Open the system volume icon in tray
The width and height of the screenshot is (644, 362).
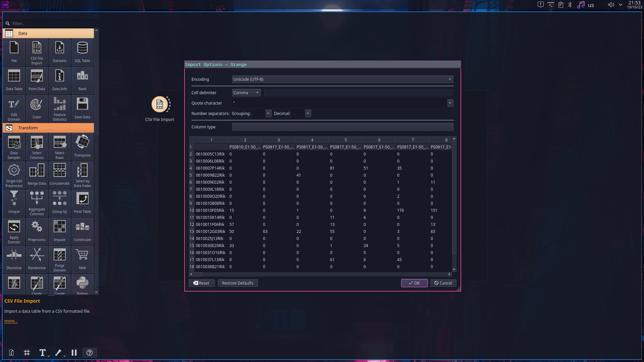[x=611, y=5]
